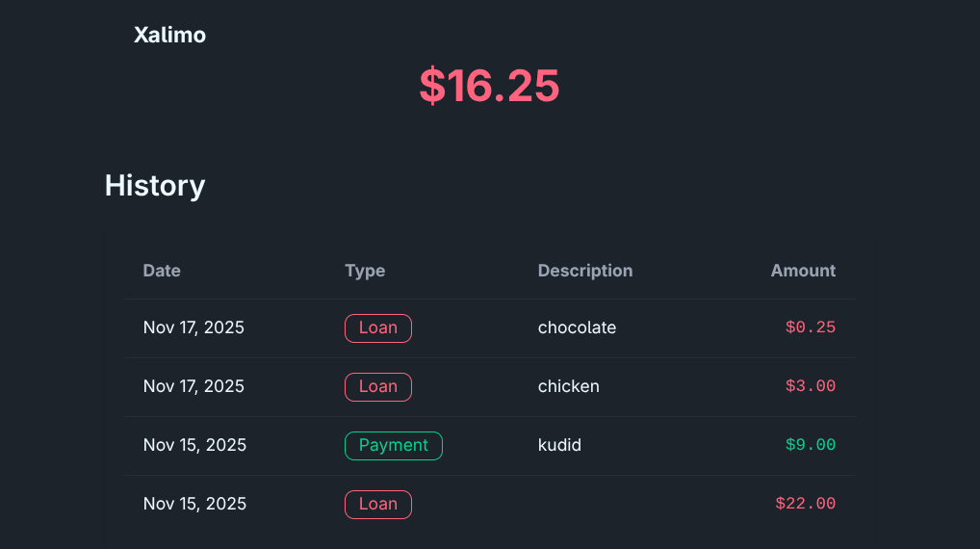The width and height of the screenshot is (980, 549).
Task: Click the Loan badge in the chocolate row
Action: click(x=378, y=327)
